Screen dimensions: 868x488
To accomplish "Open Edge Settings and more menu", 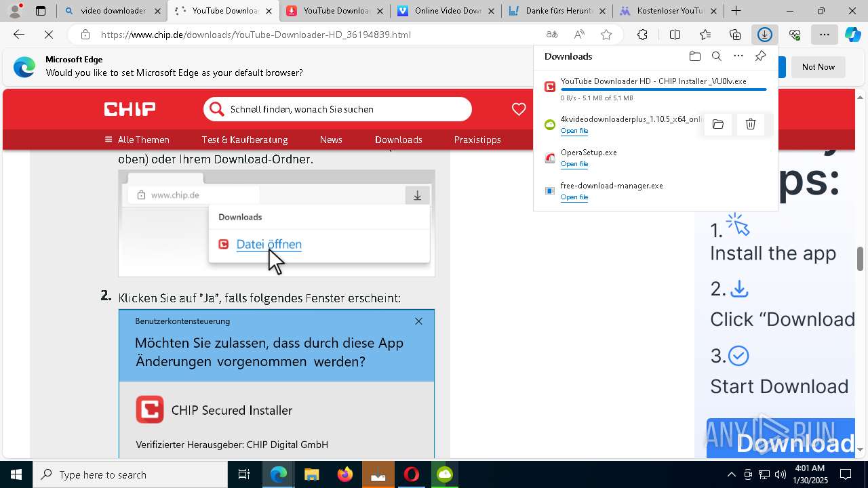I will tap(825, 35).
